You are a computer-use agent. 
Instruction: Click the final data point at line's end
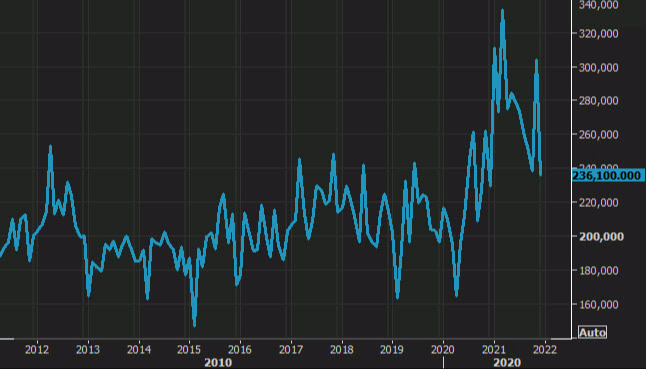(x=541, y=175)
